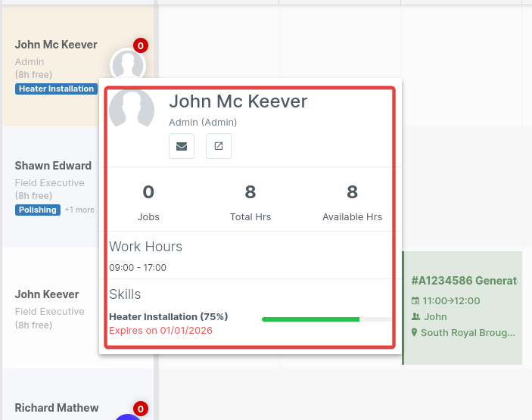
Task: Select the Polishing skill tag
Action: click(x=38, y=210)
